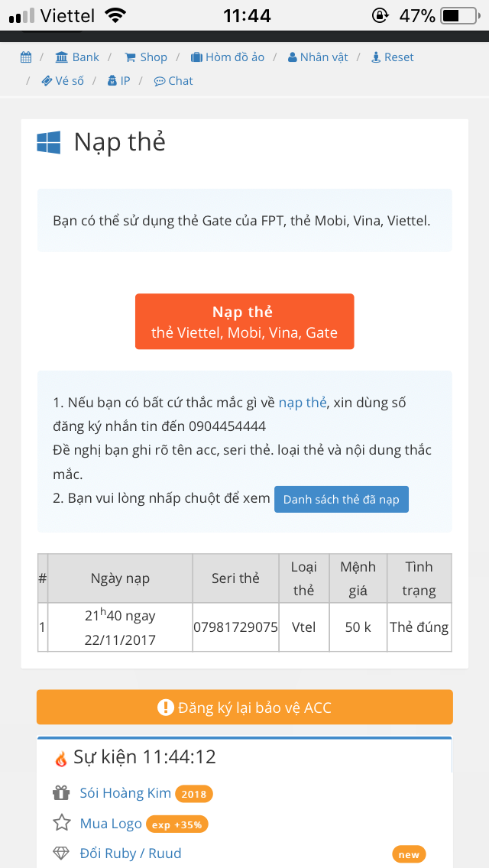Open Sói Hoàng Kim event link
Viewport: 489px width, 868px height.
click(x=125, y=793)
